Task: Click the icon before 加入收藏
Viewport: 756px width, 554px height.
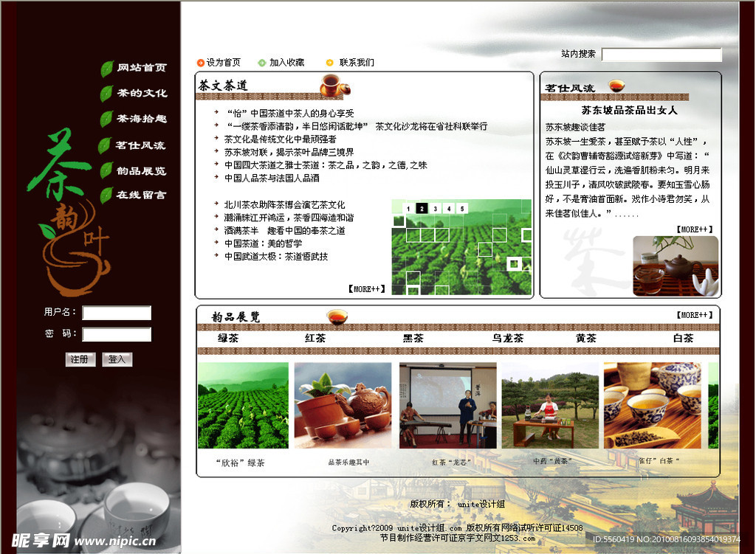Action: [261, 62]
